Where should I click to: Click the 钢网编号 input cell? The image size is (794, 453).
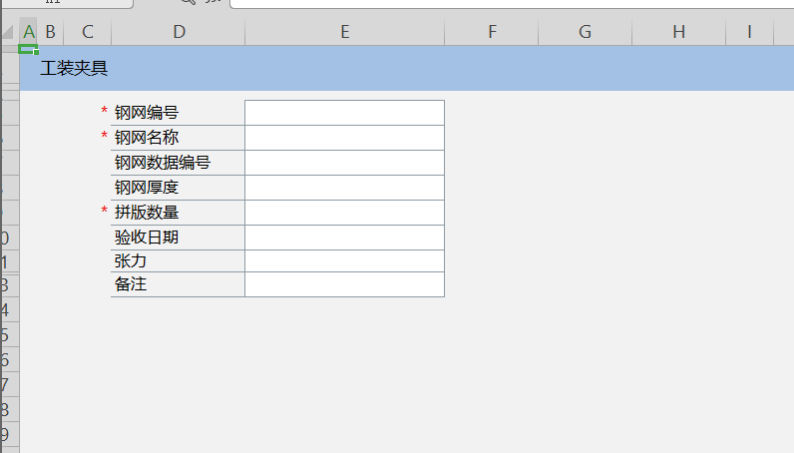click(x=344, y=112)
